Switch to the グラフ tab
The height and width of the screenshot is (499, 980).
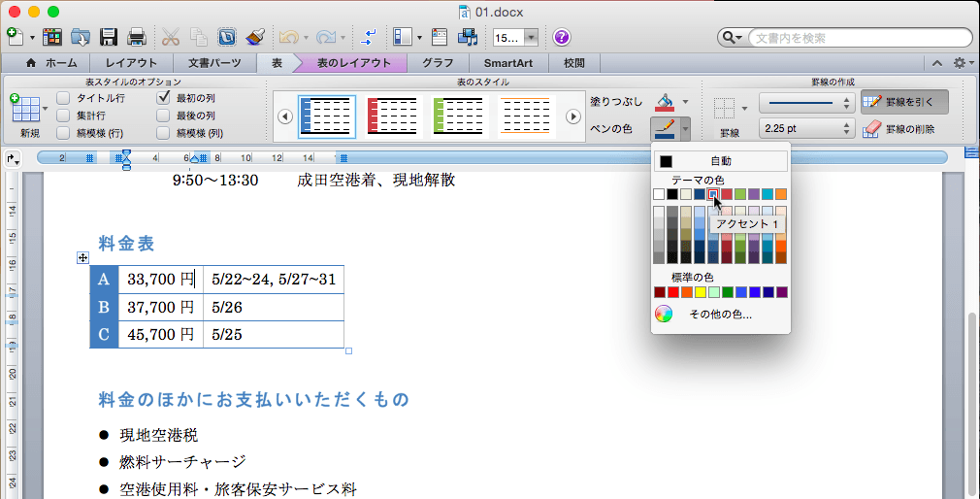coord(438,63)
